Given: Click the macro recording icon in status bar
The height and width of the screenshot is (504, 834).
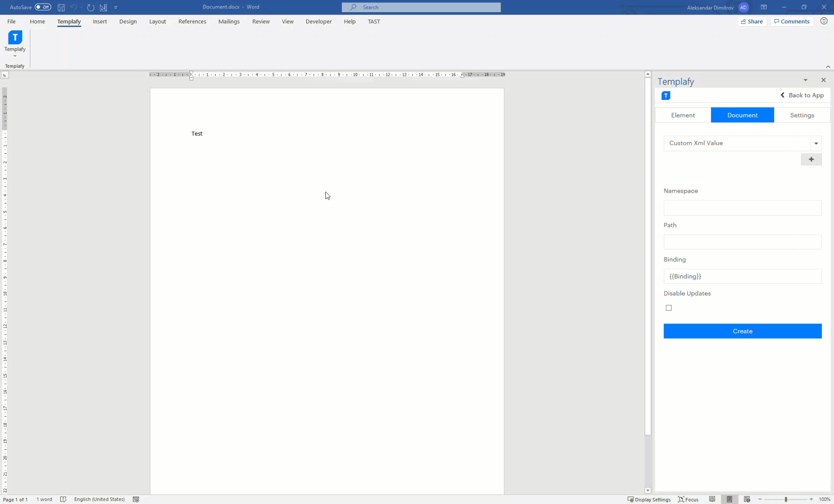Looking at the screenshot, I should coord(136,499).
